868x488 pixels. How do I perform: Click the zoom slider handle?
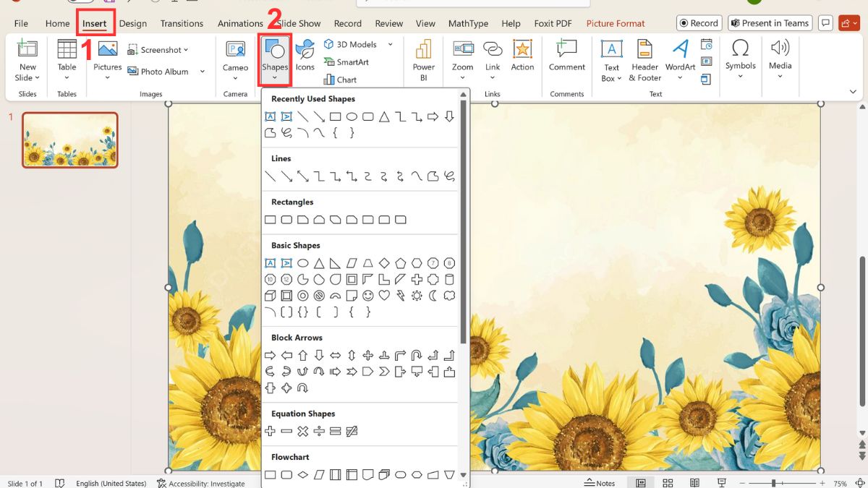point(773,483)
